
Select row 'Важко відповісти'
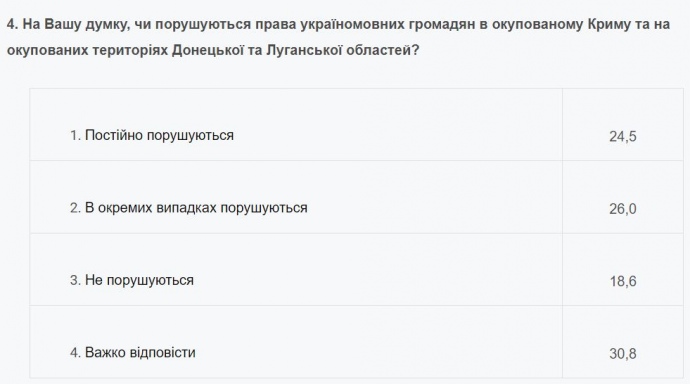356,342
